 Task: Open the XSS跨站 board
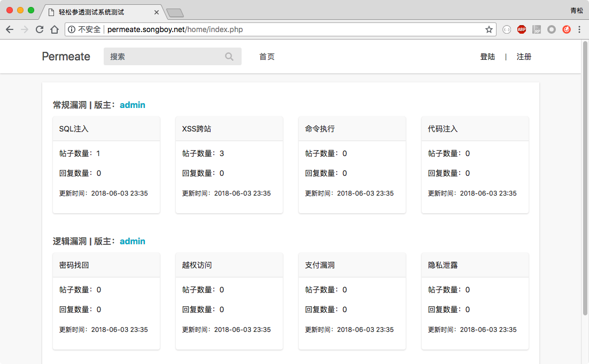click(x=197, y=129)
